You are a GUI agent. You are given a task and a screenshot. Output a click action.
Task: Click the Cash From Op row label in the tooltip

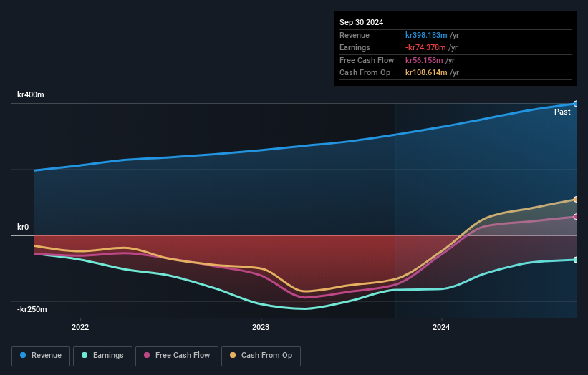tap(365, 73)
